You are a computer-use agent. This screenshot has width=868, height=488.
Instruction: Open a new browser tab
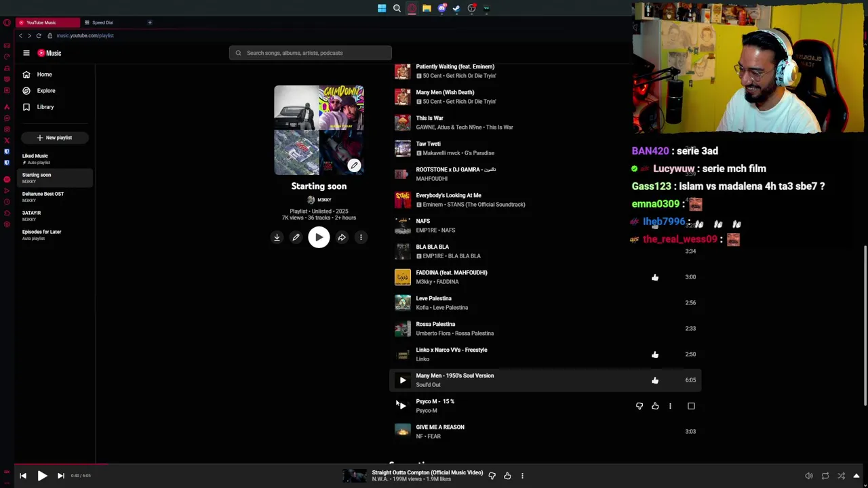[150, 22]
